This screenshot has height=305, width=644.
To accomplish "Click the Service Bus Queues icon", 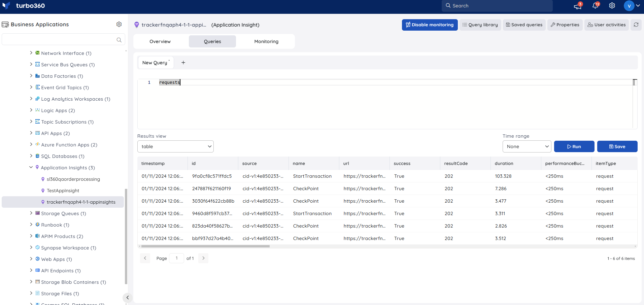I will 37,64.
